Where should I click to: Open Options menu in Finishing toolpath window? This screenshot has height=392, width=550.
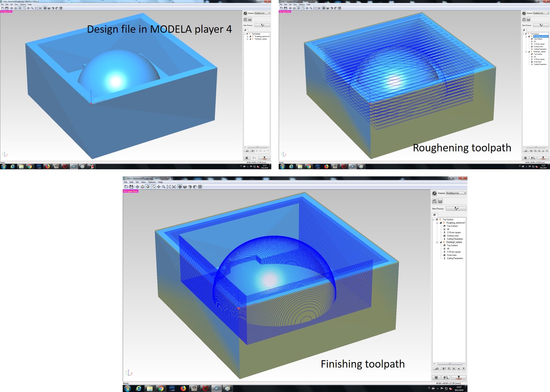(152, 182)
